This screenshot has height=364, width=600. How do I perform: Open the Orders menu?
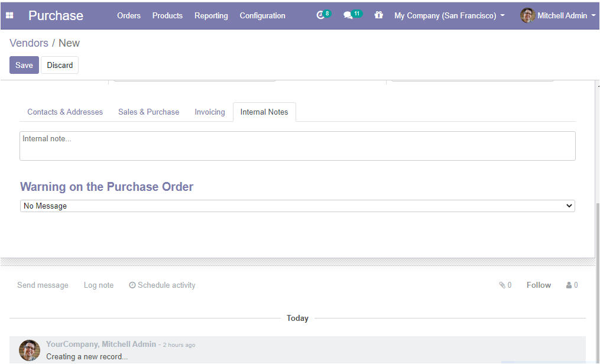click(129, 16)
